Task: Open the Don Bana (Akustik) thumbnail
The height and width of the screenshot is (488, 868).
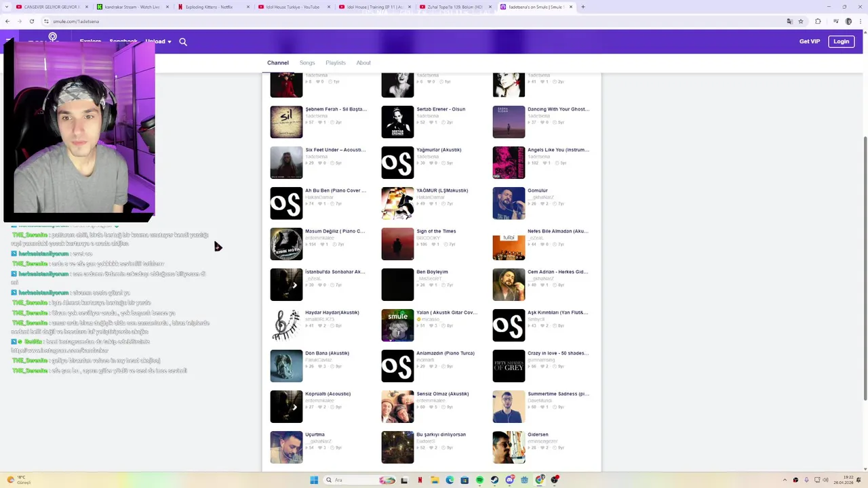Action: tap(286, 366)
